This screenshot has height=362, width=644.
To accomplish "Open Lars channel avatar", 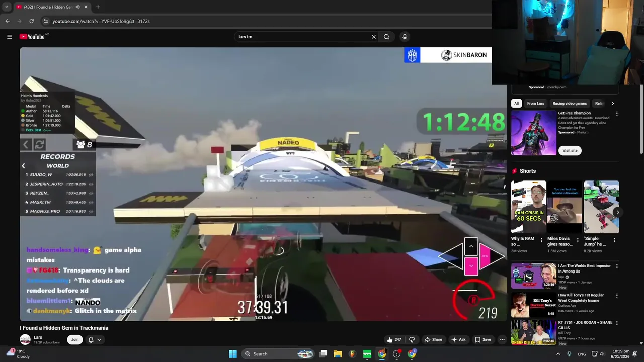I will tap(25, 340).
